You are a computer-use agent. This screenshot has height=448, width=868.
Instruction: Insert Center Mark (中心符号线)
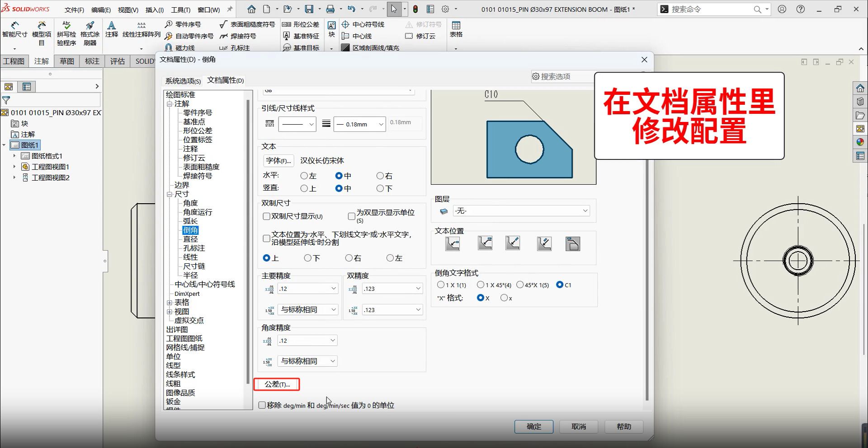[363, 24]
